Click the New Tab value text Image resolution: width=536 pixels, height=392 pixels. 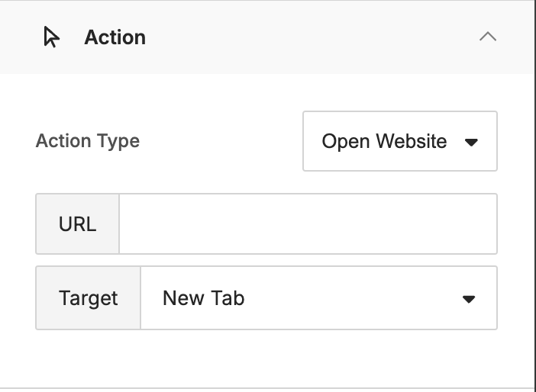pyautogui.click(x=204, y=298)
